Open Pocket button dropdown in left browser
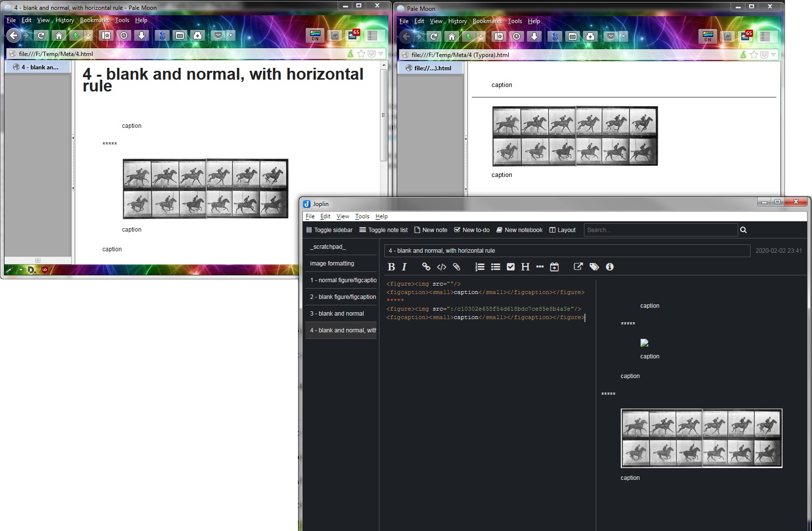 (x=231, y=35)
